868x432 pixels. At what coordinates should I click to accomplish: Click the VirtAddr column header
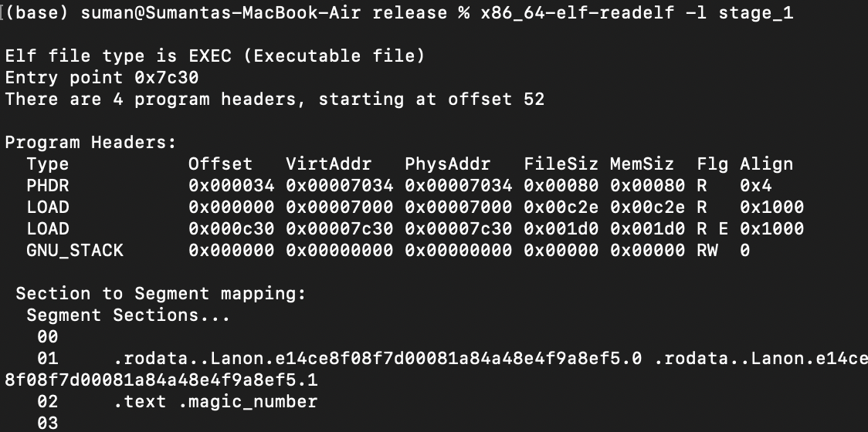click(329, 164)
